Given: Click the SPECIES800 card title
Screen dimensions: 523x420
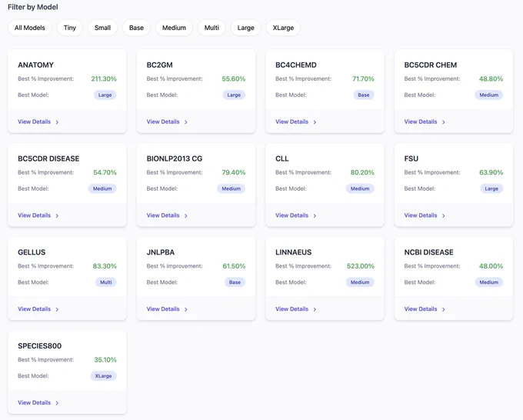Looking at the screenshot, I should 40,346.
